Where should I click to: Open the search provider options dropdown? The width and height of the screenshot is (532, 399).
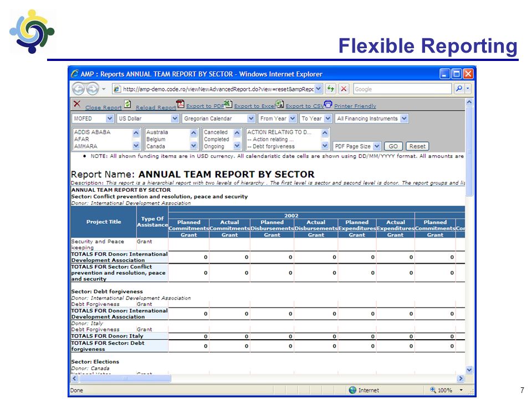468,89
